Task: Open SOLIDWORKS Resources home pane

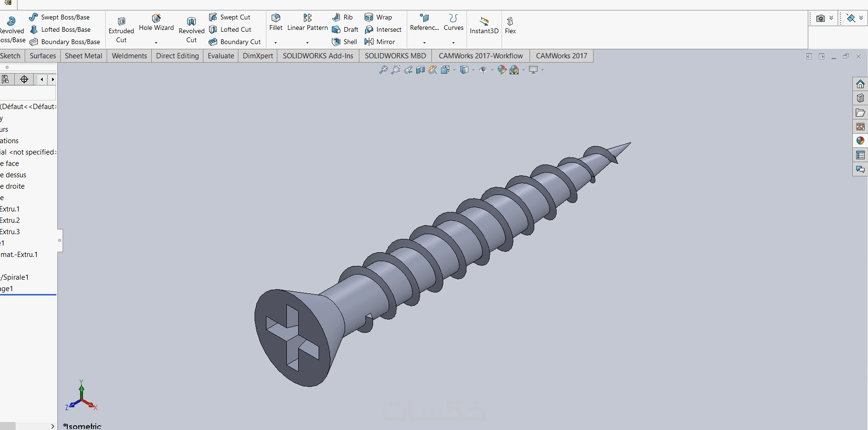Action: click(860, 84)
